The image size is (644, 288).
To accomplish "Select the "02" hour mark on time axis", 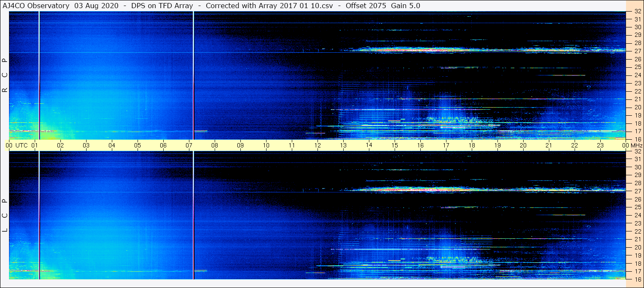I will click(60, 145).
